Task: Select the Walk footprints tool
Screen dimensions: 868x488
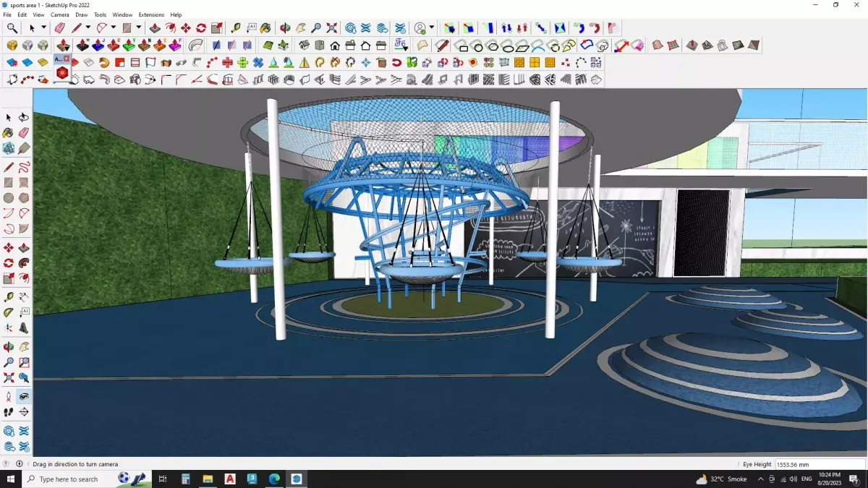Action: 8,412
